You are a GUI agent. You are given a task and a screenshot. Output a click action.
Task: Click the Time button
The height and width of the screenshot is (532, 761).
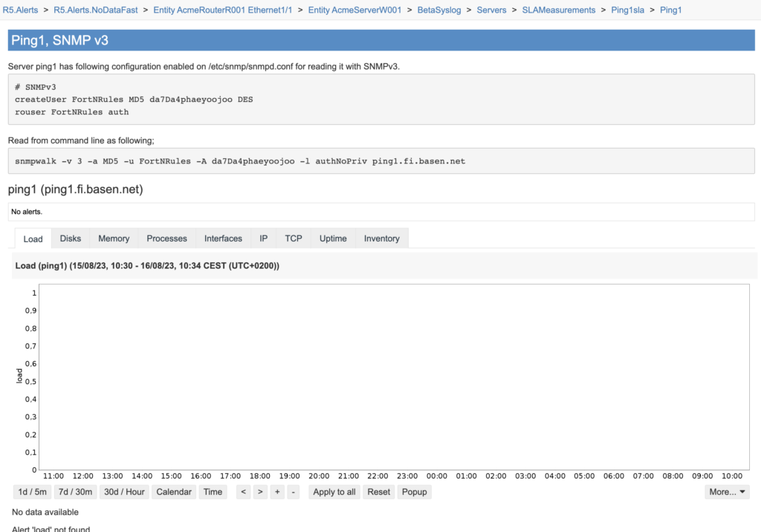pos(213,492)
